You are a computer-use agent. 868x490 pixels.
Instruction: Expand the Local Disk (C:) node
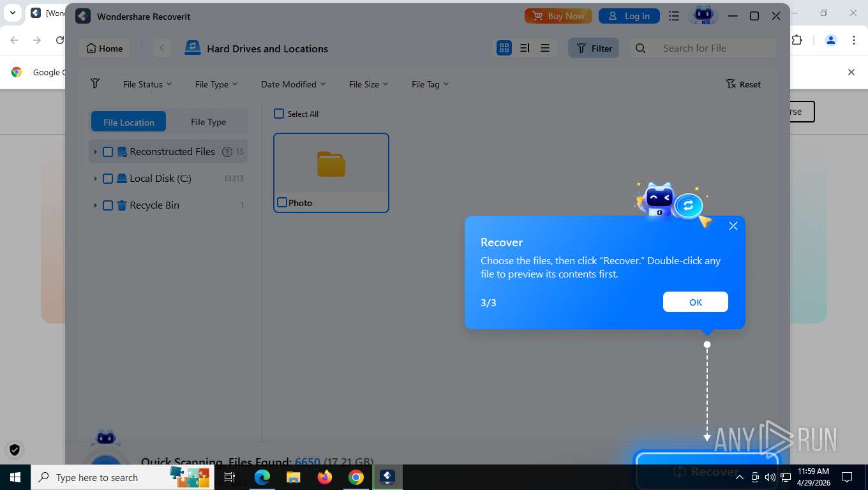point(95,179)
